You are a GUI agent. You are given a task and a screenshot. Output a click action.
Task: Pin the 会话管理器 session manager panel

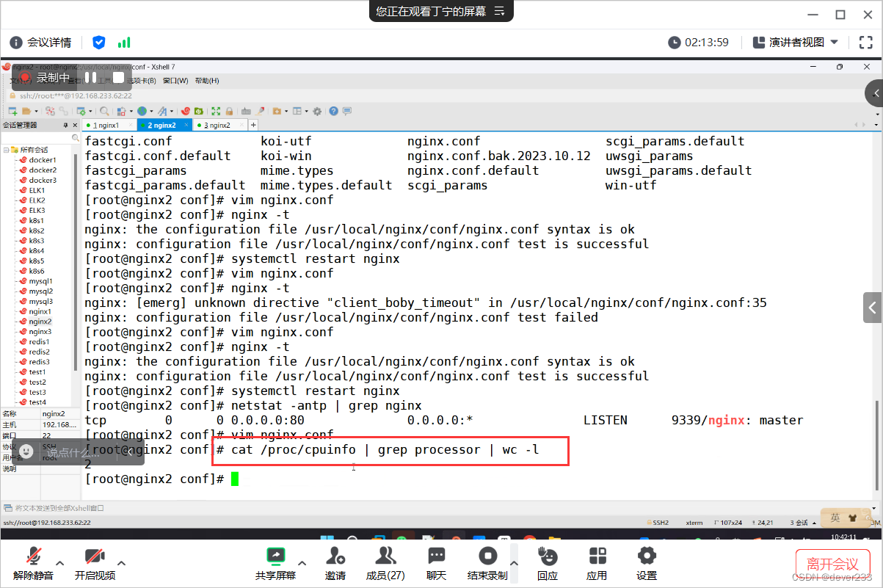coord(65,126)
